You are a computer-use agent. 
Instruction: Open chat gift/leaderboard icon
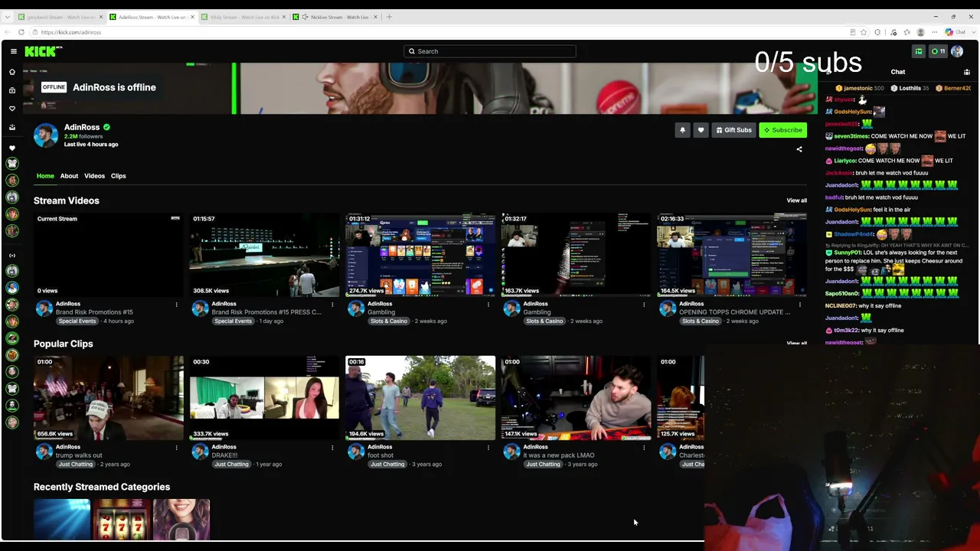coord(967,72)
